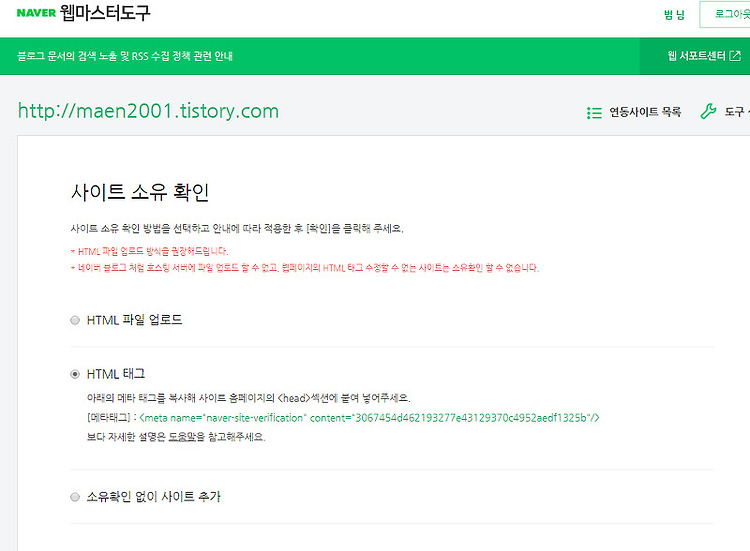Open the blog RSS policy notice banner
Viewport: 750px width, 551px height.
click(x=125, y=56)
